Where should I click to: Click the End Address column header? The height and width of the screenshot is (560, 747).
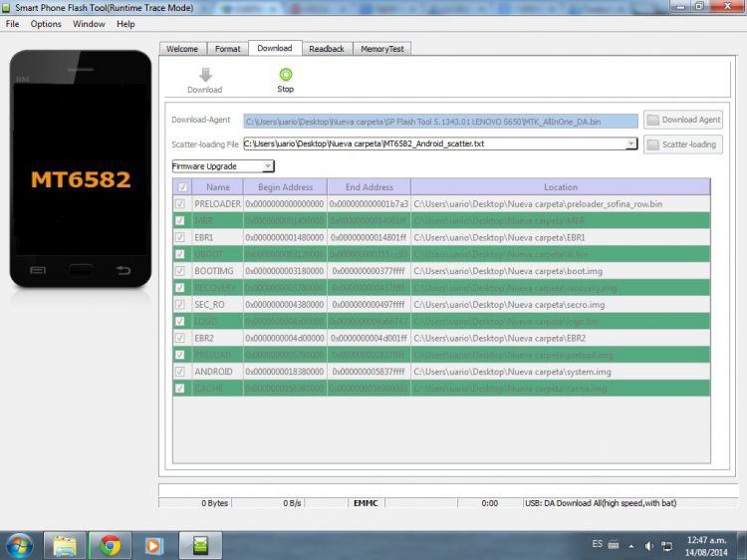(x=370, y=187)
